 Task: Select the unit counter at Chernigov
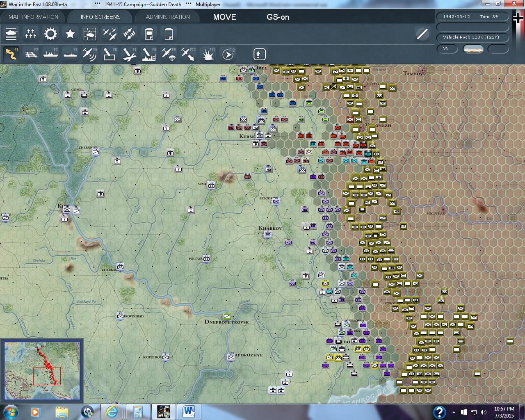tap(96, 152)
